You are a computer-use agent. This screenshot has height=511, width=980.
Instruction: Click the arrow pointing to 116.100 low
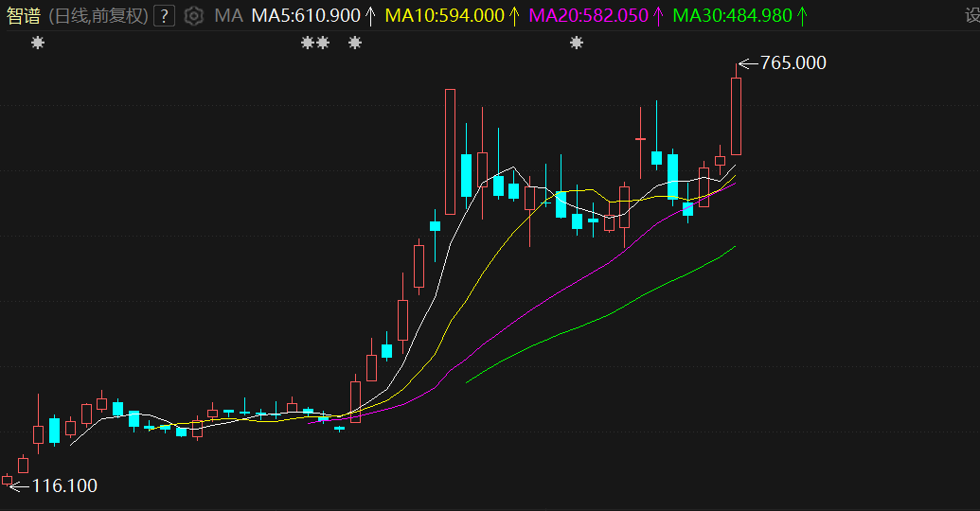(19, 486)
